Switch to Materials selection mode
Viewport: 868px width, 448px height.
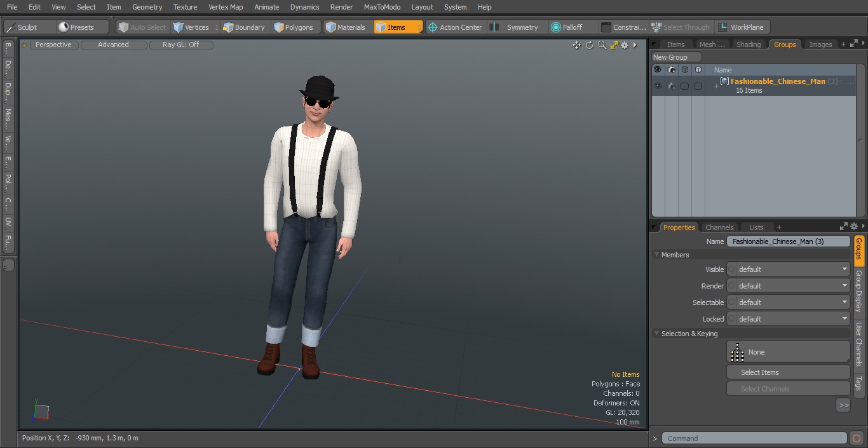[347, 27]
